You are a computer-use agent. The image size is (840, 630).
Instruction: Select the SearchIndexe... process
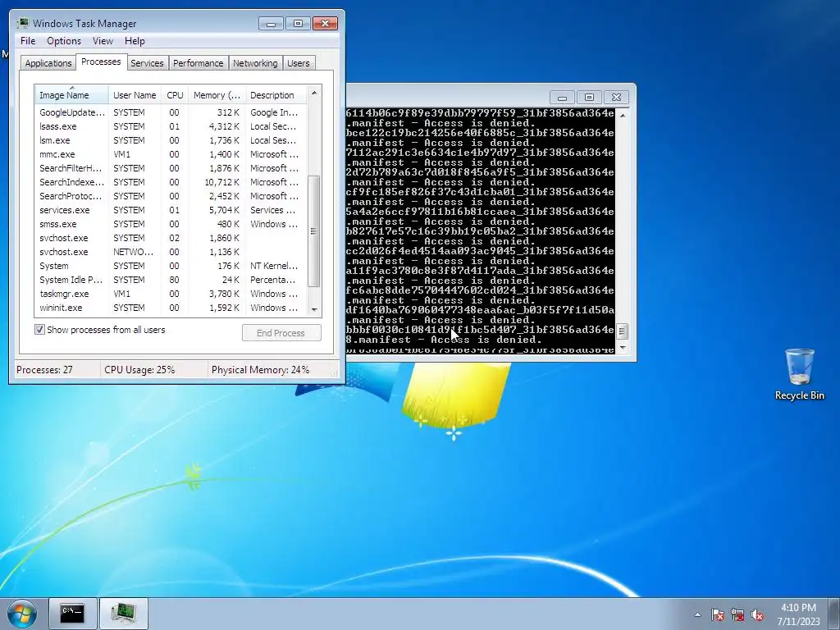click(171, 182)
